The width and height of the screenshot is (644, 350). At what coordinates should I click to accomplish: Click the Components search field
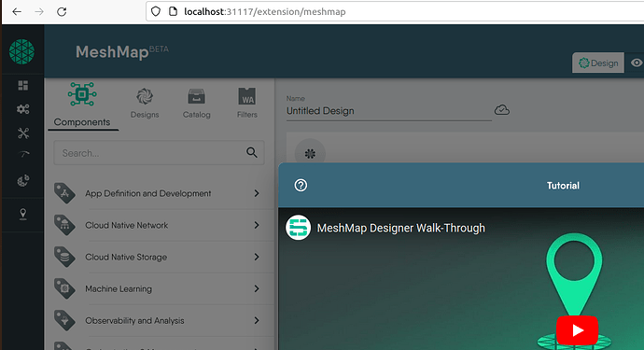(159, 153)
